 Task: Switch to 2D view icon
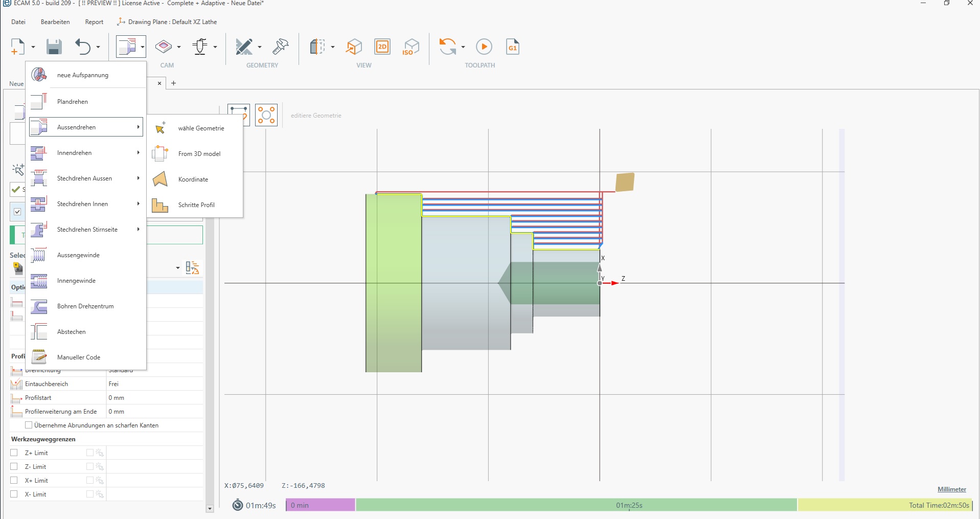tap(382, 47)
